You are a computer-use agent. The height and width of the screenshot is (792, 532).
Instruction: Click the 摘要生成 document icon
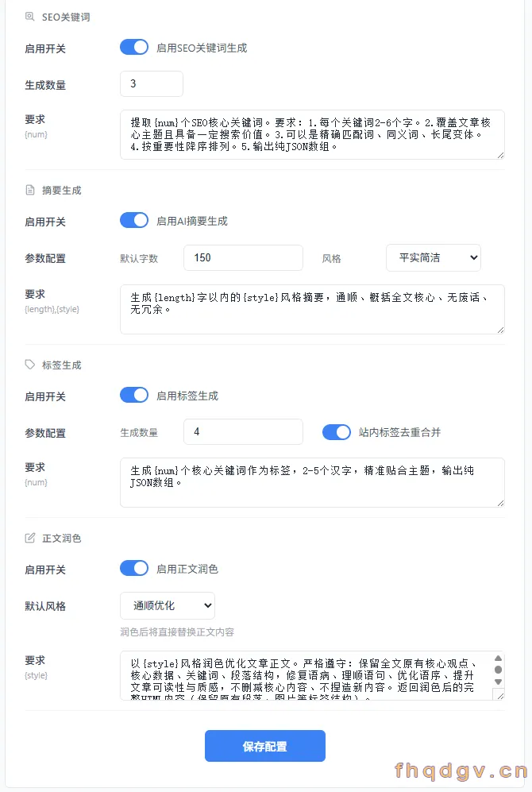point(30,190)
